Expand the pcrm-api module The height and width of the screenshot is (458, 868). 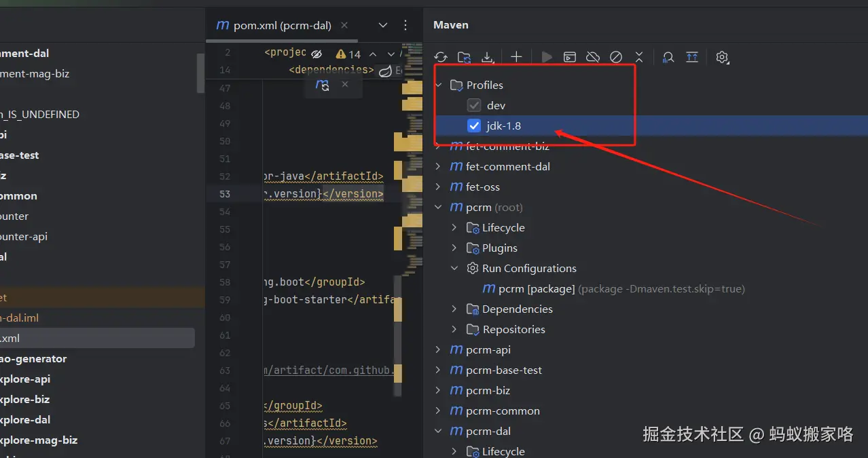point(439,349)
